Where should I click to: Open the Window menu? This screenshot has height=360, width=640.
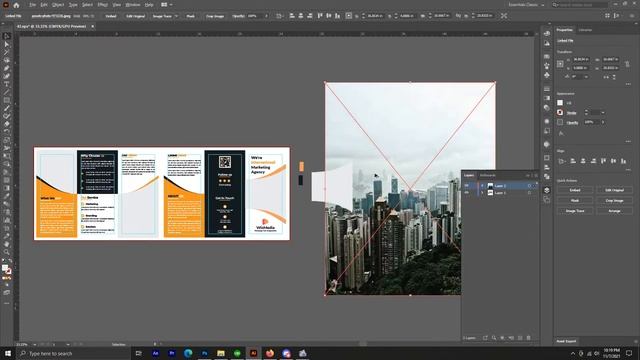133,5
